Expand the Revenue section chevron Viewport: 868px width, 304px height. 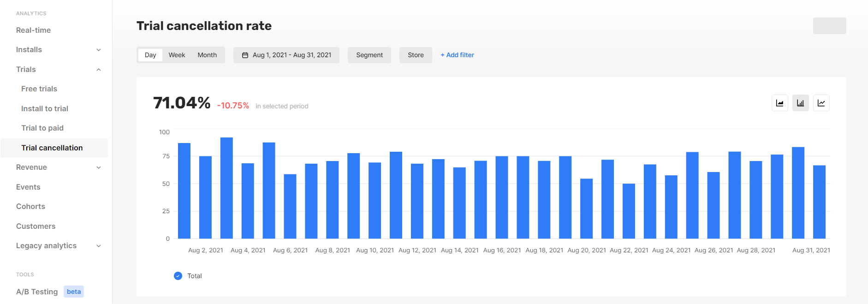pos(99,167)
